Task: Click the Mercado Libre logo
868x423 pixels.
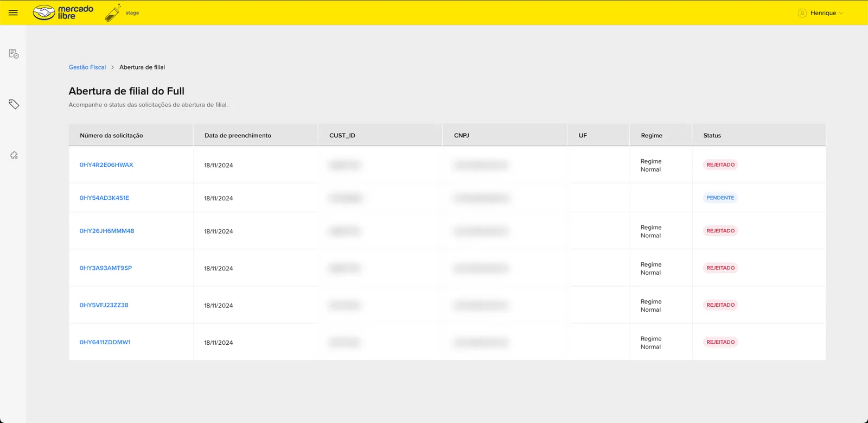Action: pyautogui.click(x=63, y=12)
